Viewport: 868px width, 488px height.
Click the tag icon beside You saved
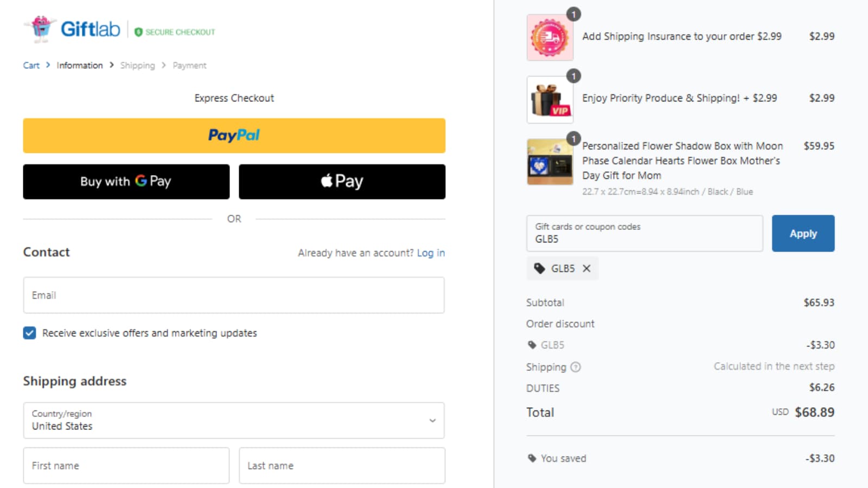(x=532, y=458)
